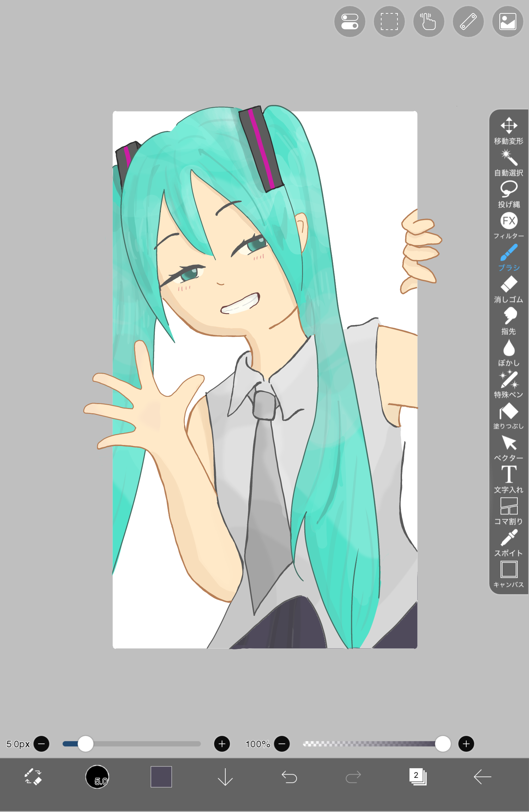Screen dimensions: 529x812
Task: Tap the hand-touch stabilizer button
Action: click(429, 22)
